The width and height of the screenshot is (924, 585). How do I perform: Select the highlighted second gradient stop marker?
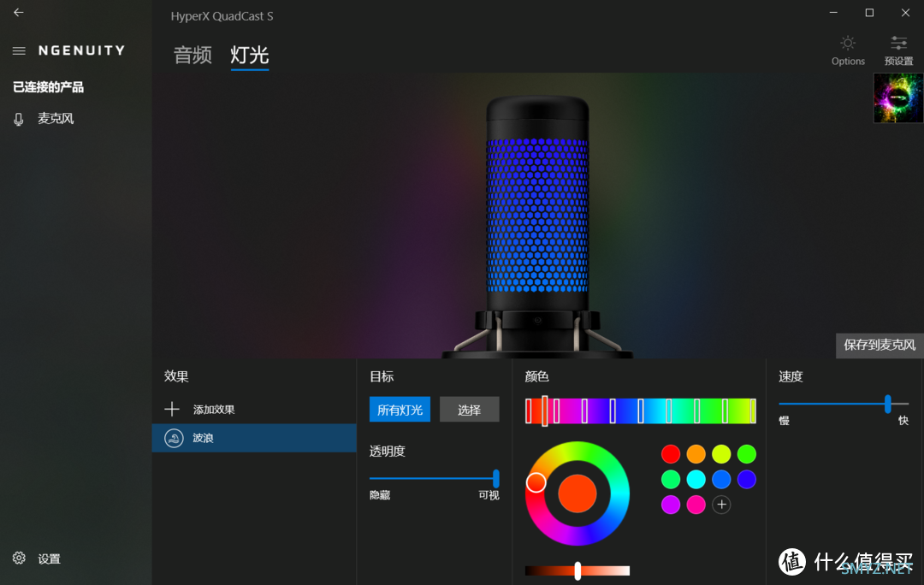(544, 411)
